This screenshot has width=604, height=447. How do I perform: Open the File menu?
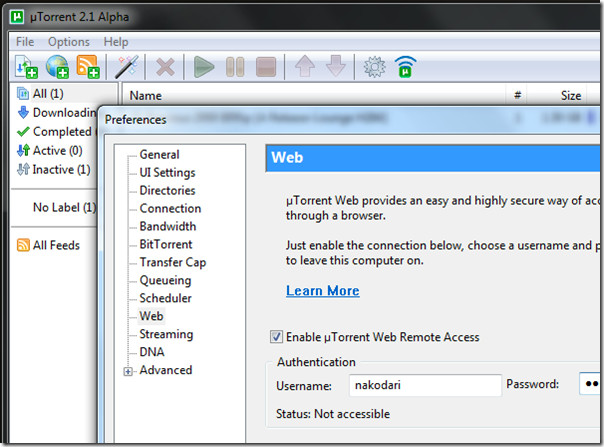pyautogui.click(x=25, y=42)
